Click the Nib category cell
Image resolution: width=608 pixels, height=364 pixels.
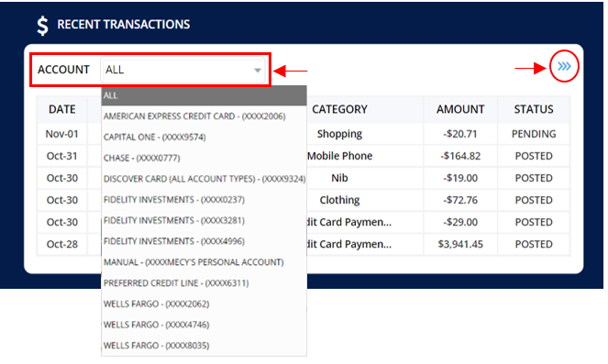pos(339,178)
